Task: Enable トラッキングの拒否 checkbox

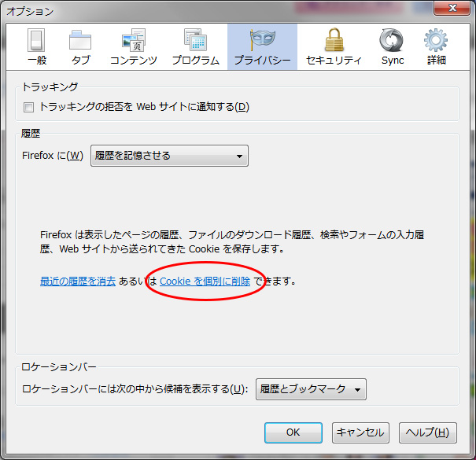Action: click(28, 107)
